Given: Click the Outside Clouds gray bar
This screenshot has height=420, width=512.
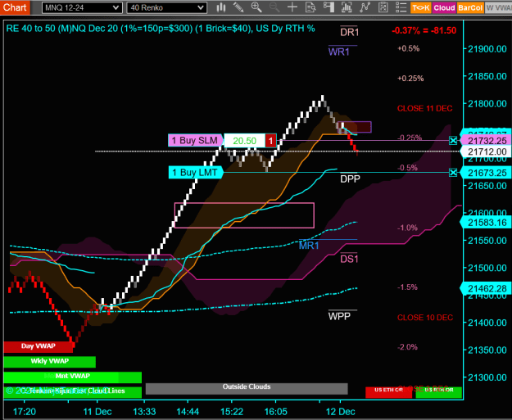Looking at the screenshot, I should tap(247, 388).
